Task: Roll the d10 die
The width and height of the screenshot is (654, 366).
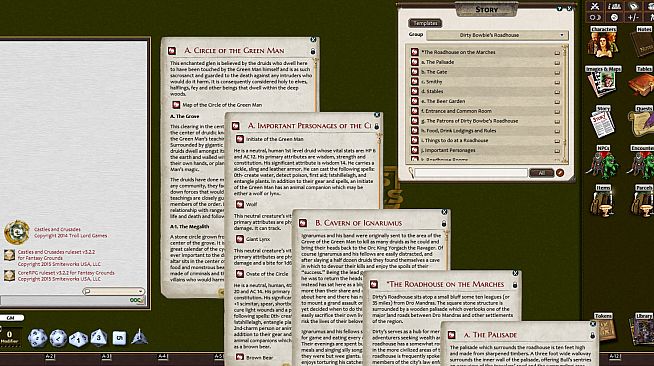Action: (x=78, y=339)
